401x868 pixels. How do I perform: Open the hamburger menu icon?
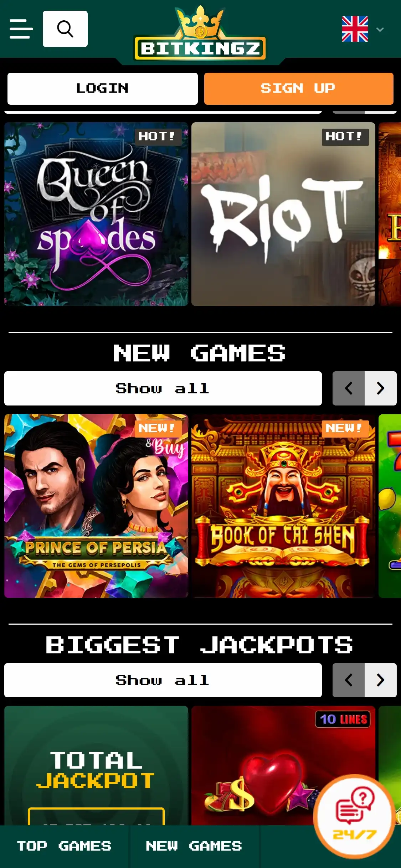coord(21,29)
